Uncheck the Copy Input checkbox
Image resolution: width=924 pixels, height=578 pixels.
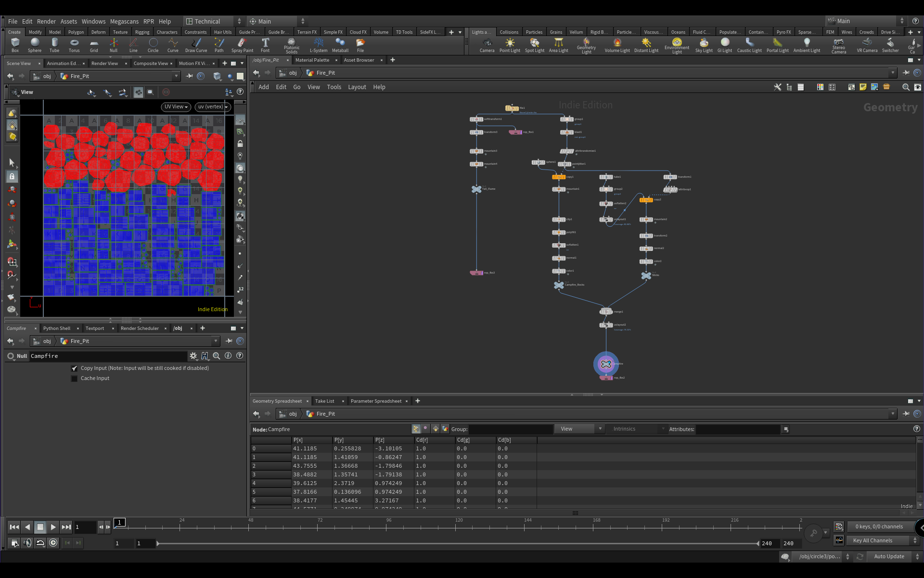(x=75, y=368)
